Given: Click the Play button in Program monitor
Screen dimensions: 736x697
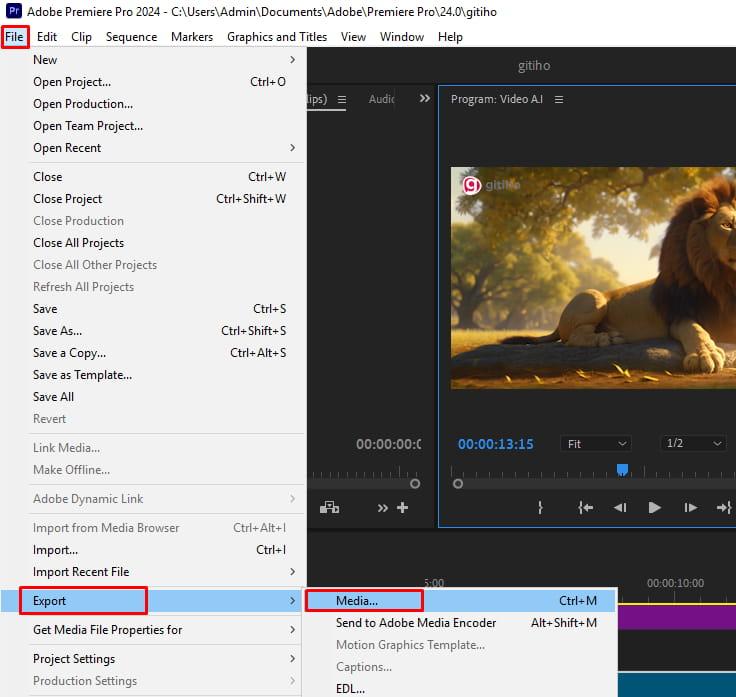Looking at the screenshot, I should pos(654,507).
